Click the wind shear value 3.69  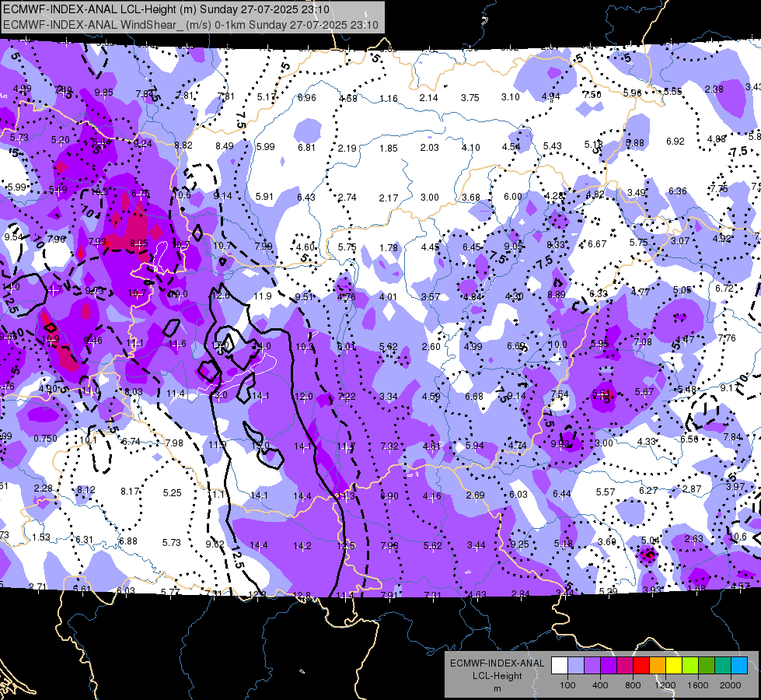[606, 541]
